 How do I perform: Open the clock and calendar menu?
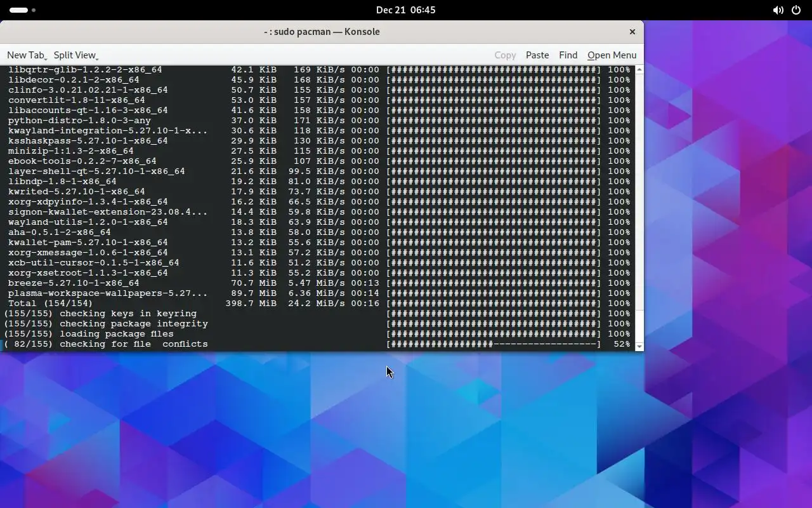click(x=405, y=10)
